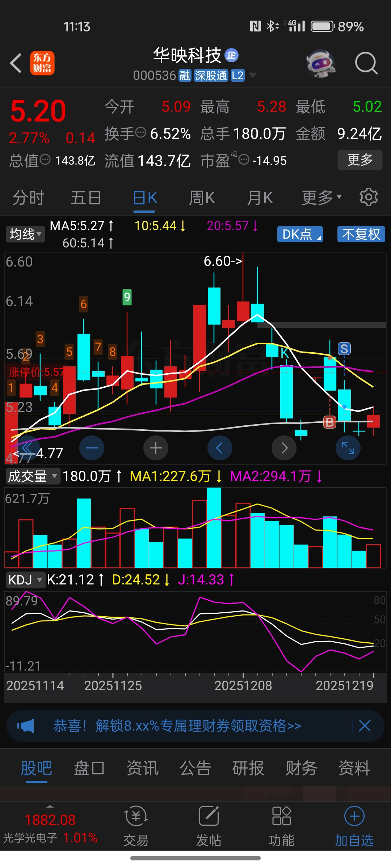Select 资料 tab
Screen dimensions: 391x868
[x=354, y=767]
